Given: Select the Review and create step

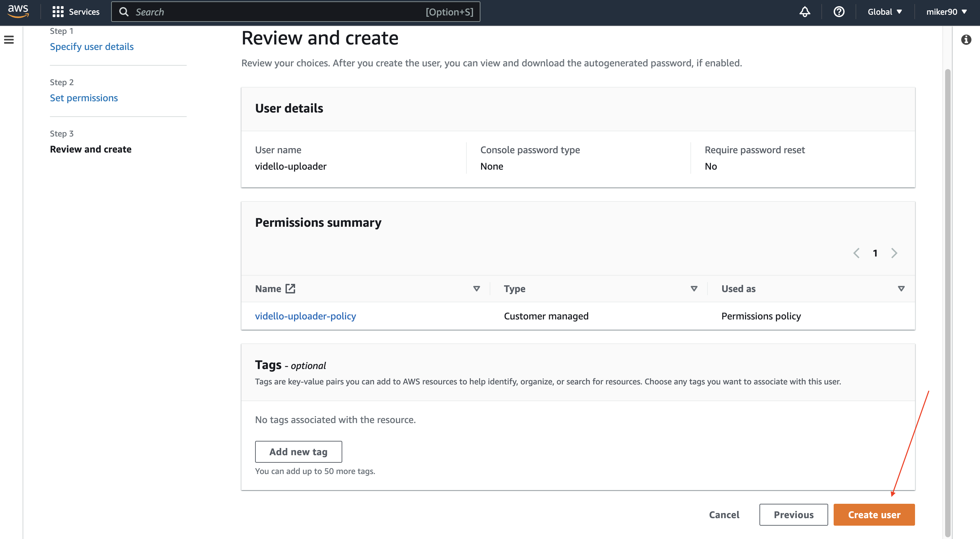Looking at the screenshot, I should tap(91, 149).
